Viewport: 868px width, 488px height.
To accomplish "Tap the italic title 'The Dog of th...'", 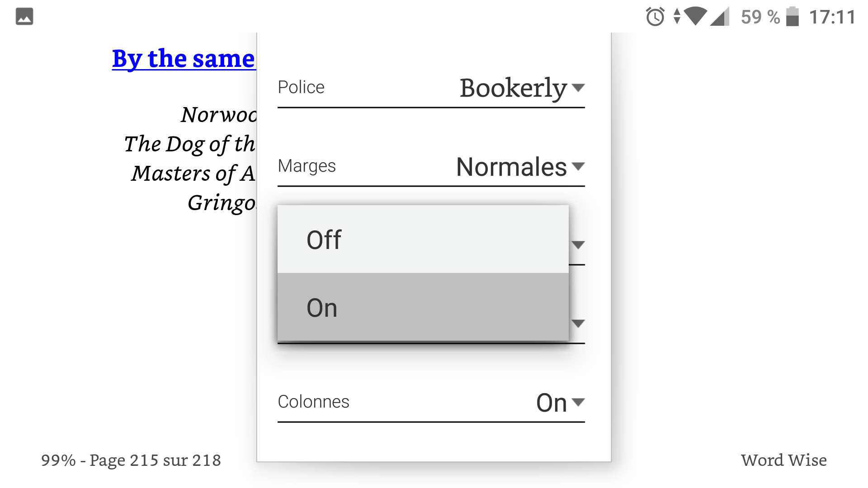I will [x=190, y=145].
